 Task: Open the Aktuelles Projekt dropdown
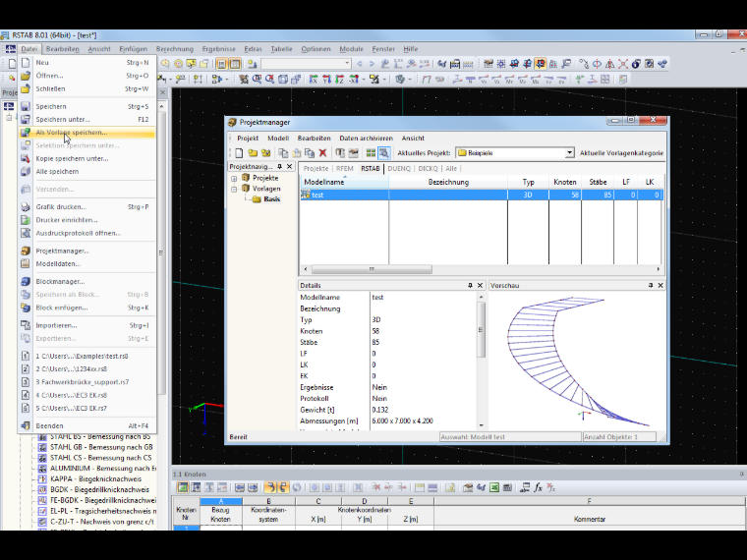569,153
